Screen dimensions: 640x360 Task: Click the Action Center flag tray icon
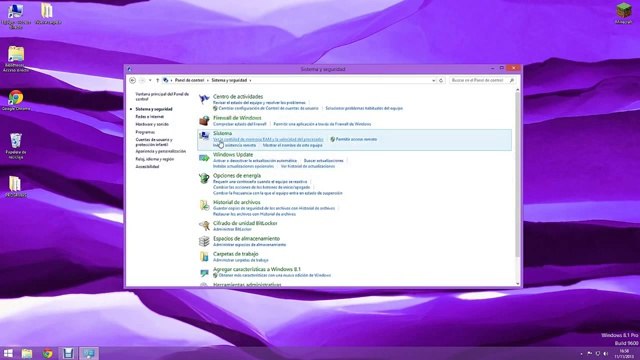(589, 353)
